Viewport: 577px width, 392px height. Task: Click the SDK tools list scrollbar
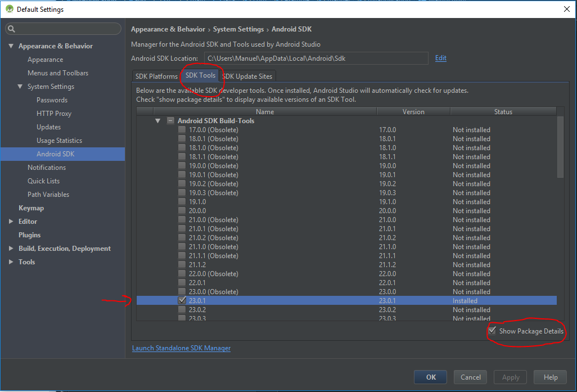pos(560,147)
